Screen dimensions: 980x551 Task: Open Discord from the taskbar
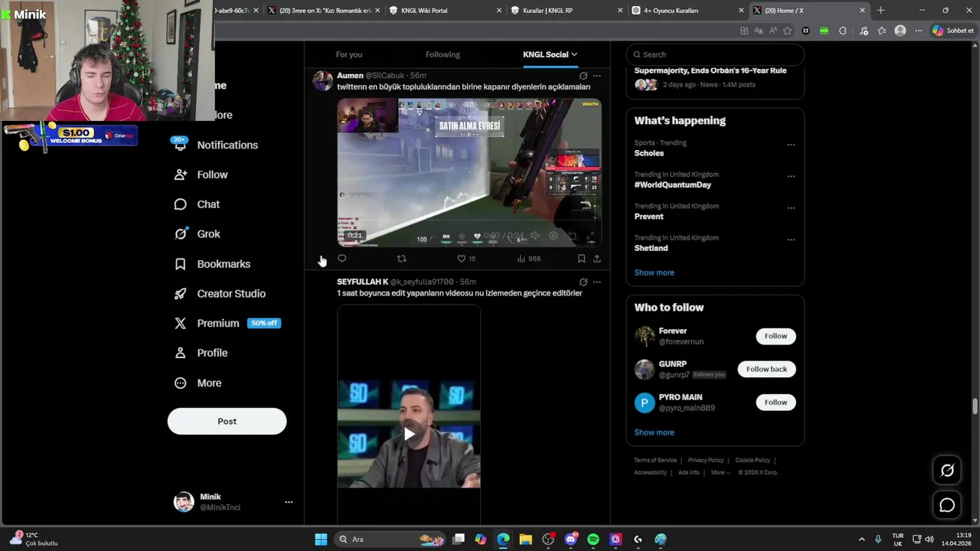(570, 540)
